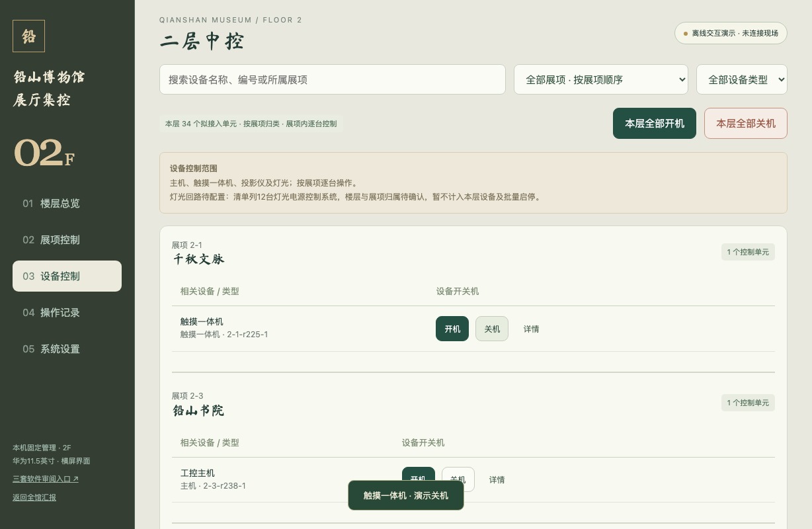Image resolution: width=812 pixels, height=529 pixels.
Task: Click the 1 个控制单元 badge for 铅山书院
Action: pyautogui.click(x=748, y=403)
